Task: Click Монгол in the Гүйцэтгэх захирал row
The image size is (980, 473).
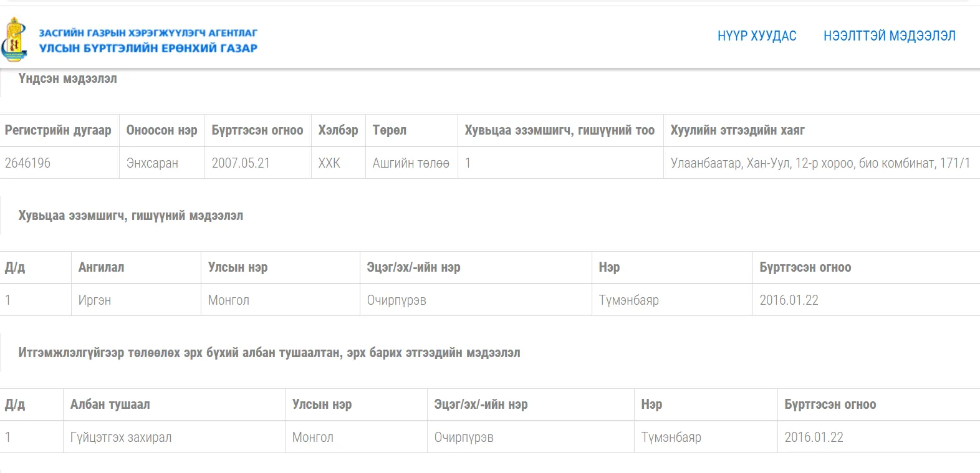Action: coord(313,437)
